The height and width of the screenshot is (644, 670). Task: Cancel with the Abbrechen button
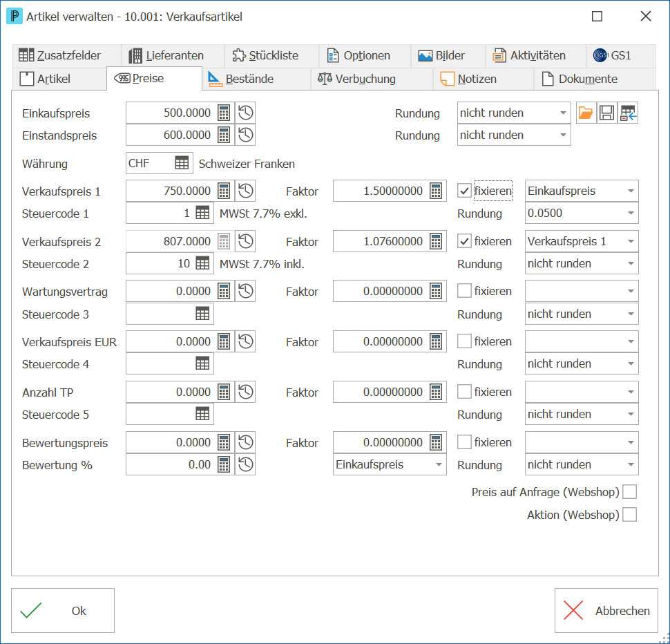click(x=606, y=610)
